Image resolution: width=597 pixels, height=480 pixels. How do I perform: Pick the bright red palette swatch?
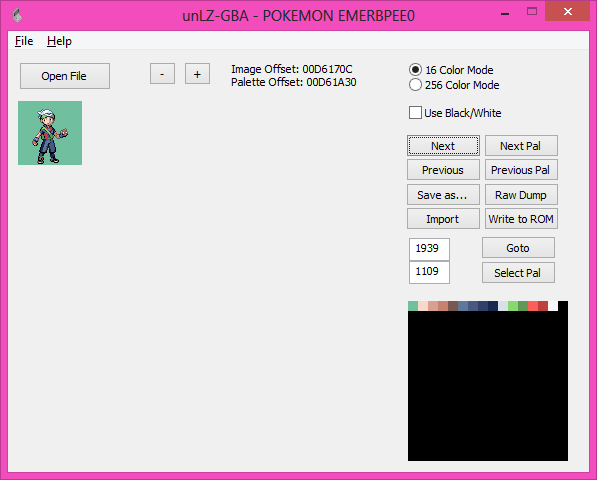tap(533, 306)
